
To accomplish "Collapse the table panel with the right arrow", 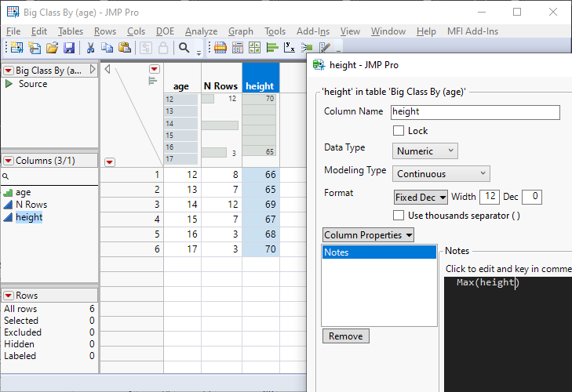I will [93, 69].
